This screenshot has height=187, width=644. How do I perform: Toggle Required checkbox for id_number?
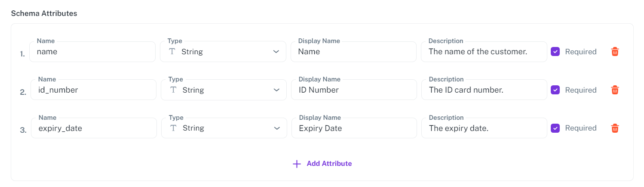(555, 90)
